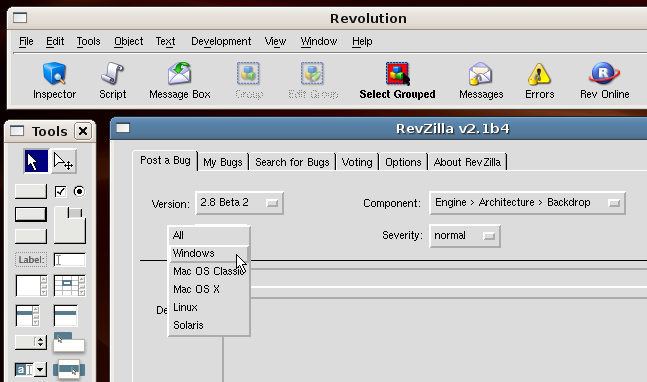Open the Help menu

point(362,41)
